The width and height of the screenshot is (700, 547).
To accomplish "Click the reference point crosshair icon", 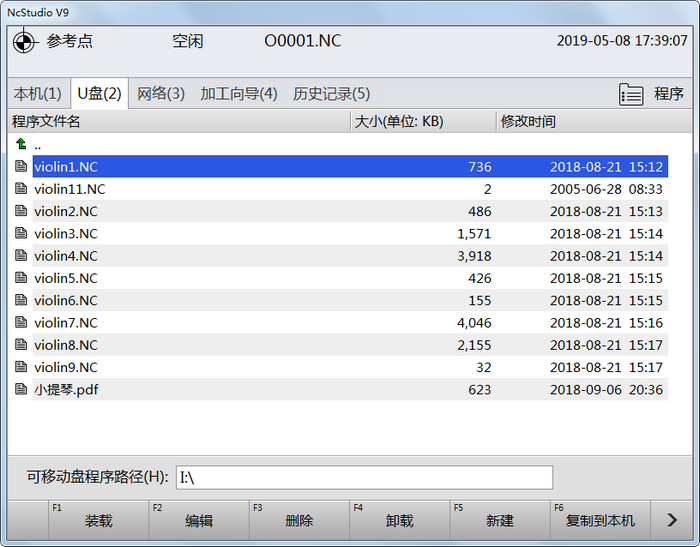I will pyautogui.click(x=24, y=42).
